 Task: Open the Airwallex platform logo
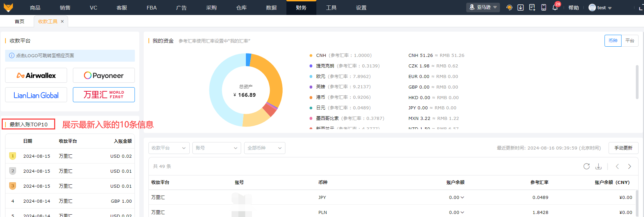click(36, 75)
